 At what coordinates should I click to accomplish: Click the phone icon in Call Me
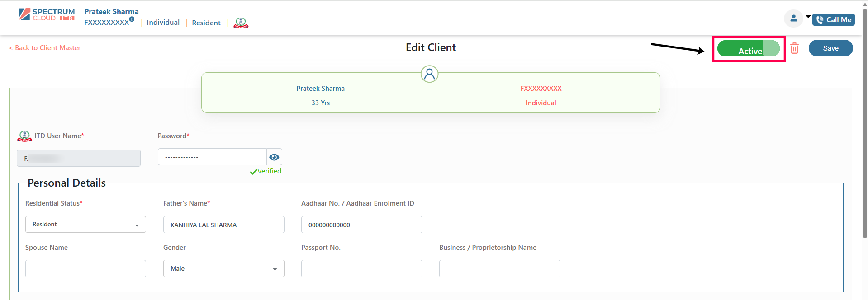(x=820, y=20)
